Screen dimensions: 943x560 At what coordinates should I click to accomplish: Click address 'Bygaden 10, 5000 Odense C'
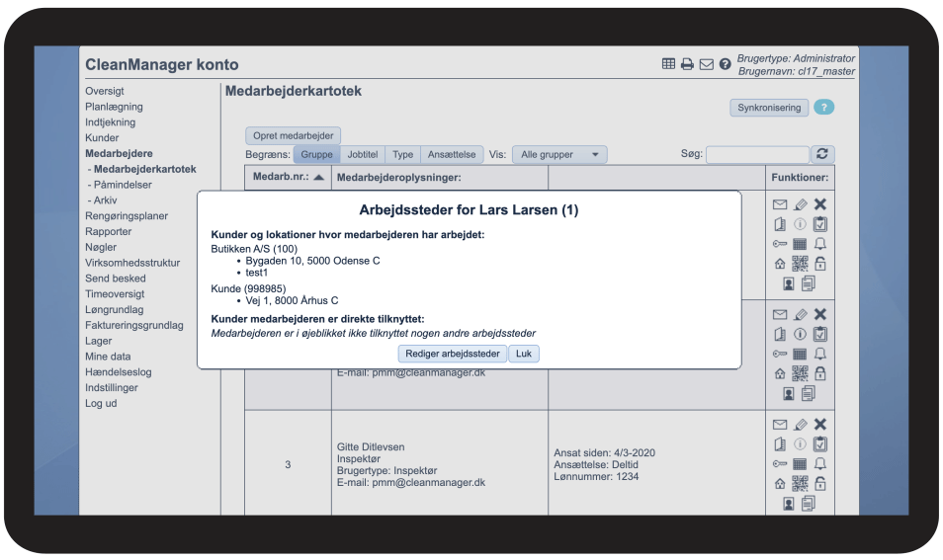(312, 261)
